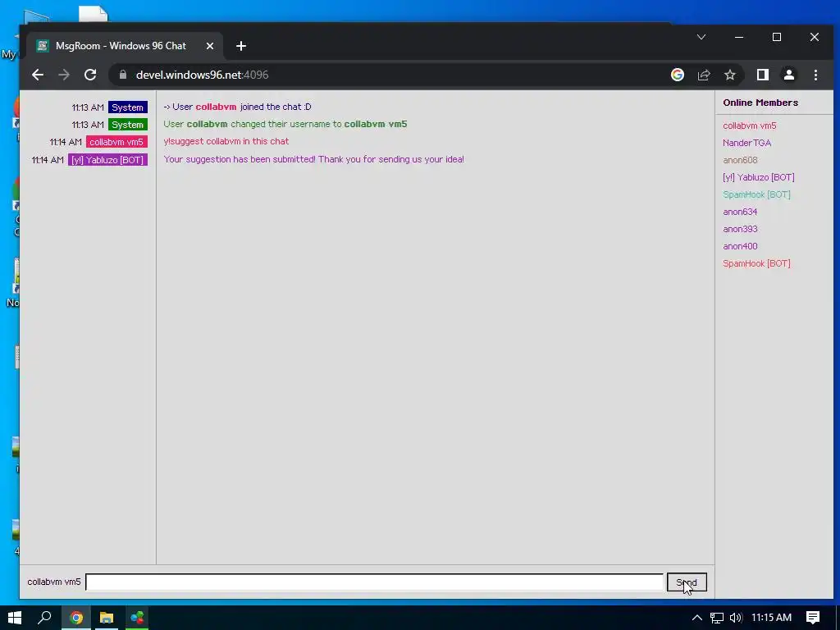The width and height of the screenshot is (840, 630).
Task: Select anon393 in member list
Action: [x=740, y=229]
